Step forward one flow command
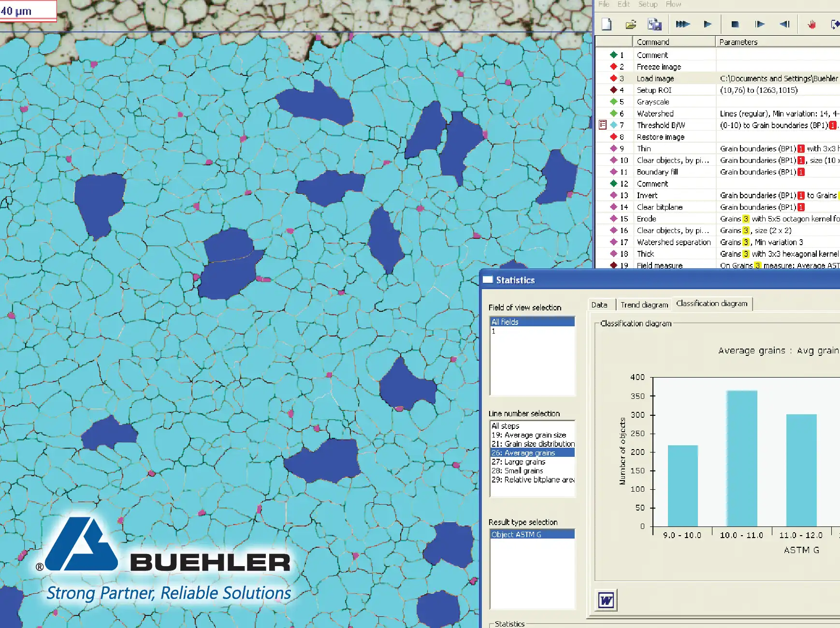Viewport: 840px width, 628px height. point(760,24)
